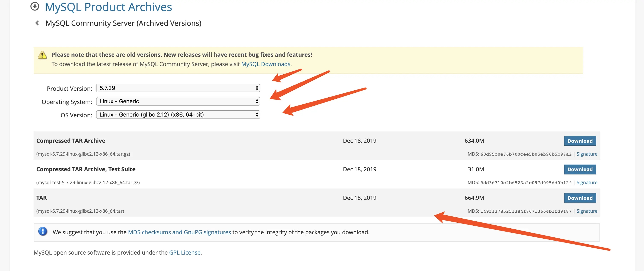Open the Product Version 5.7.29 dropdown
The width and height of the screenshot is (644, 271).
click(178, 88)
